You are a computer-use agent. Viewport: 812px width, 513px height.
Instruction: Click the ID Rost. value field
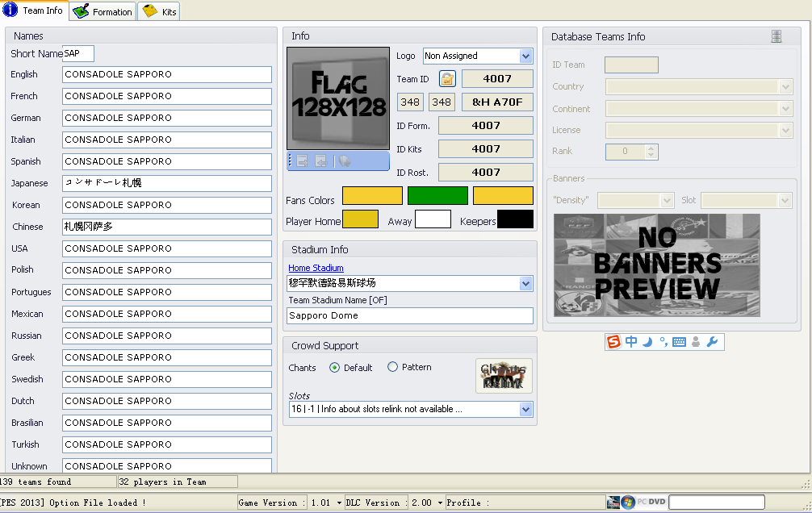click(486, 172)
